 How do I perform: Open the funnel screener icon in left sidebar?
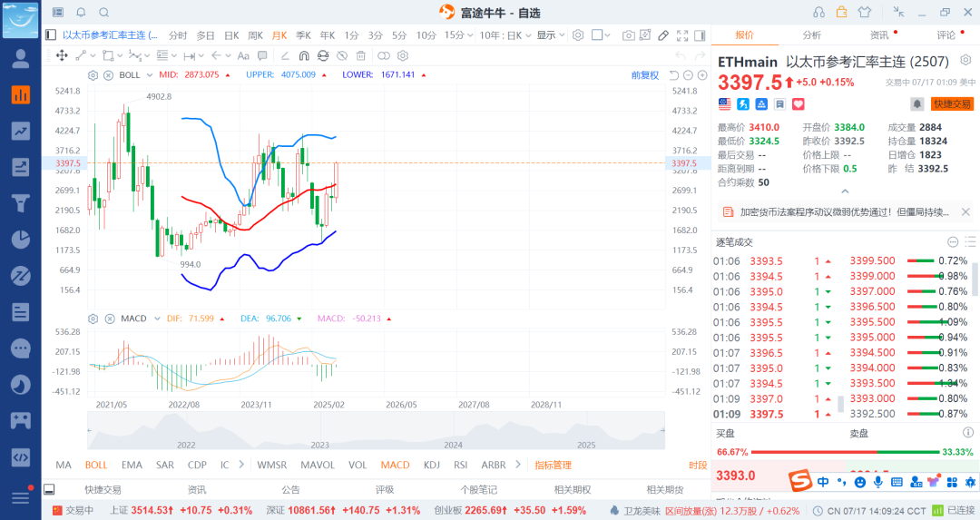(x=21, y=203)
